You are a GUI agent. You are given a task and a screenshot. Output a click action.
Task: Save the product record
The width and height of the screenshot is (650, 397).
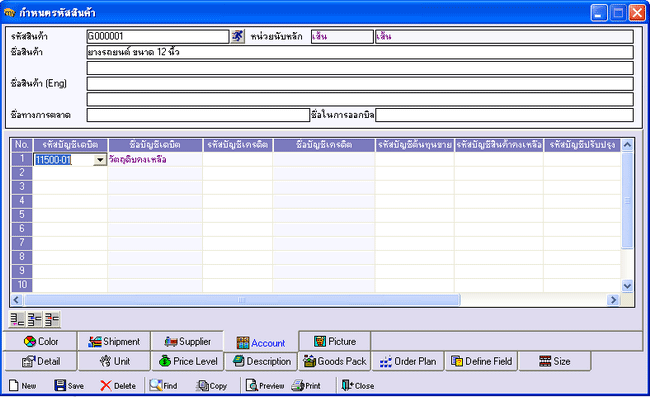pos(69,385)
